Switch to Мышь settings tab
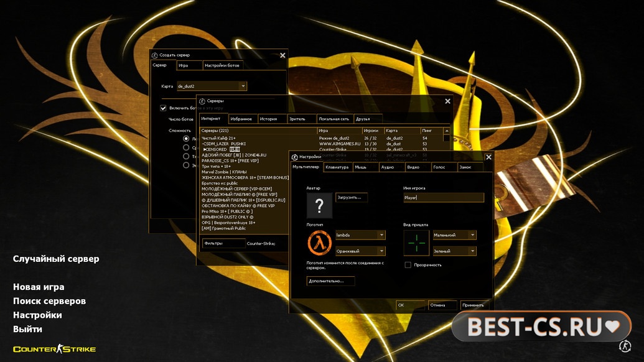 point(365,167)
